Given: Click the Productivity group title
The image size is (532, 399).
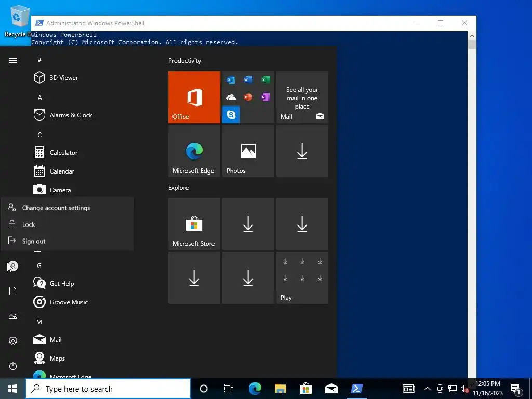Looking at the screenshot, I should [184, 61].
